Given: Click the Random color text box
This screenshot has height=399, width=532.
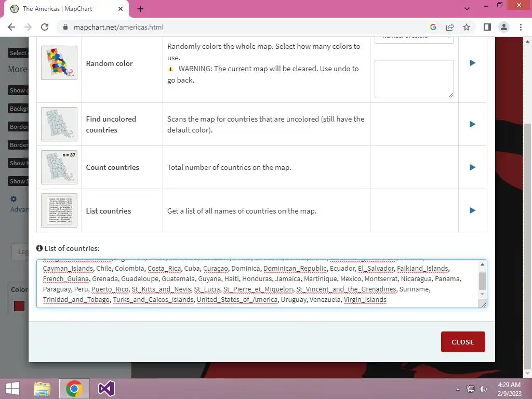Looking at the screenshot, I should (x=414, y=79).
